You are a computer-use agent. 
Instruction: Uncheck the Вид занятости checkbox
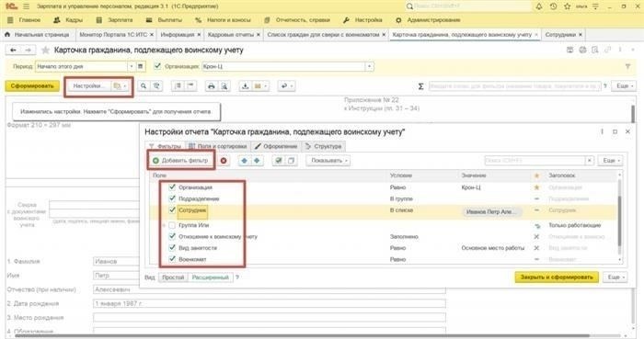click(x=172, y=247)
